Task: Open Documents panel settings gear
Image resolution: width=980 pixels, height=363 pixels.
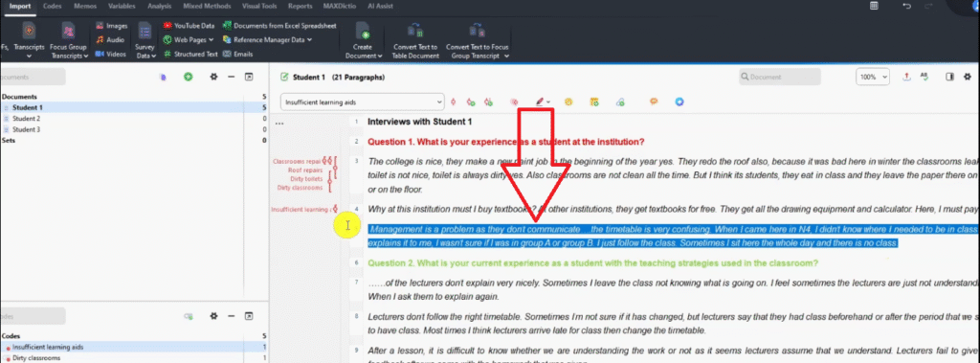Action: 213,77
